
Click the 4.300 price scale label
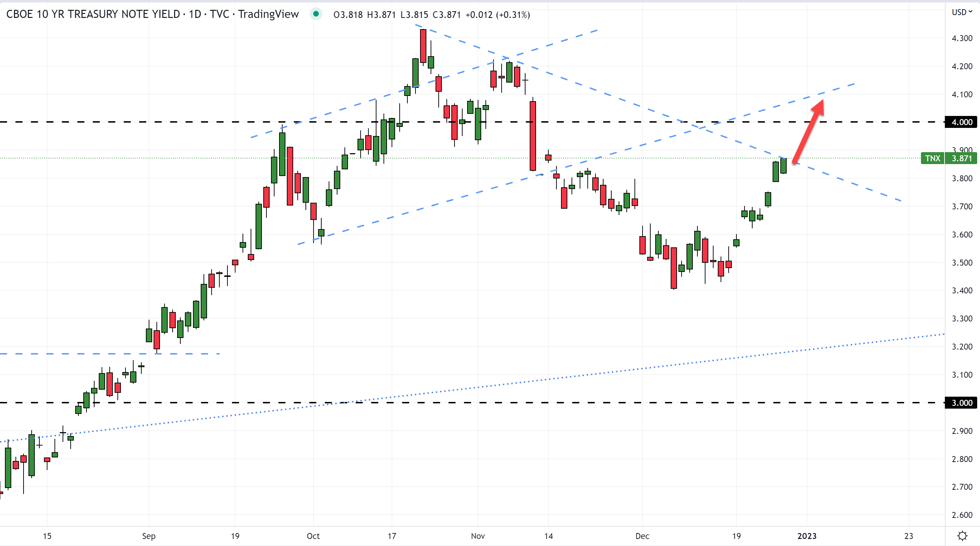coord(961,38)
